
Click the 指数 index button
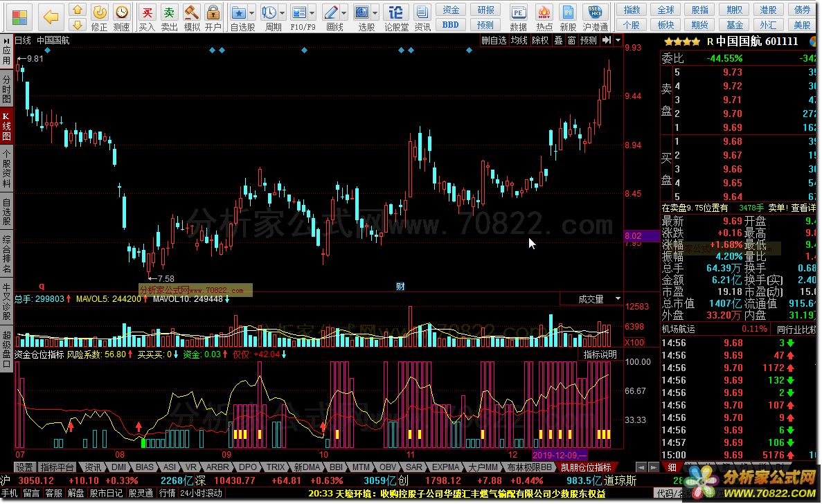click(x=632, y=10)
